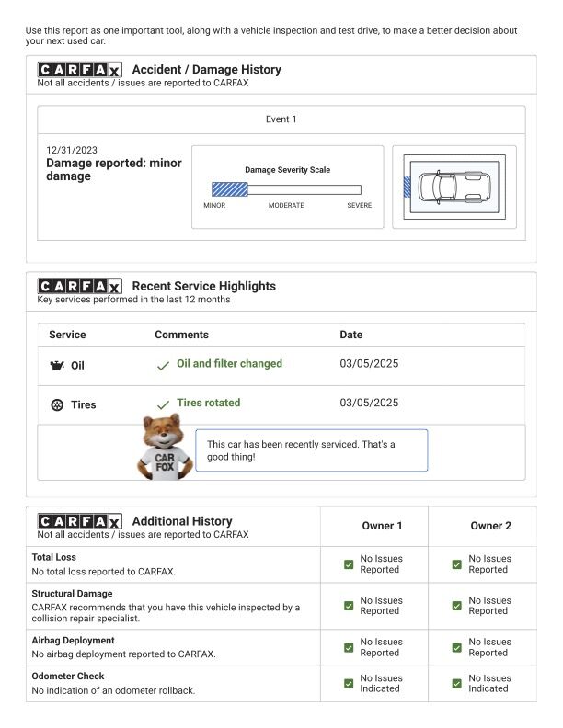Click the Car Fox mascot image

[164, 447]
